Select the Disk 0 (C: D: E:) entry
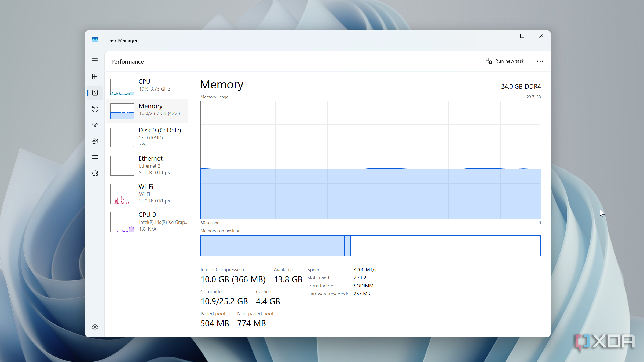 (147, 137)
